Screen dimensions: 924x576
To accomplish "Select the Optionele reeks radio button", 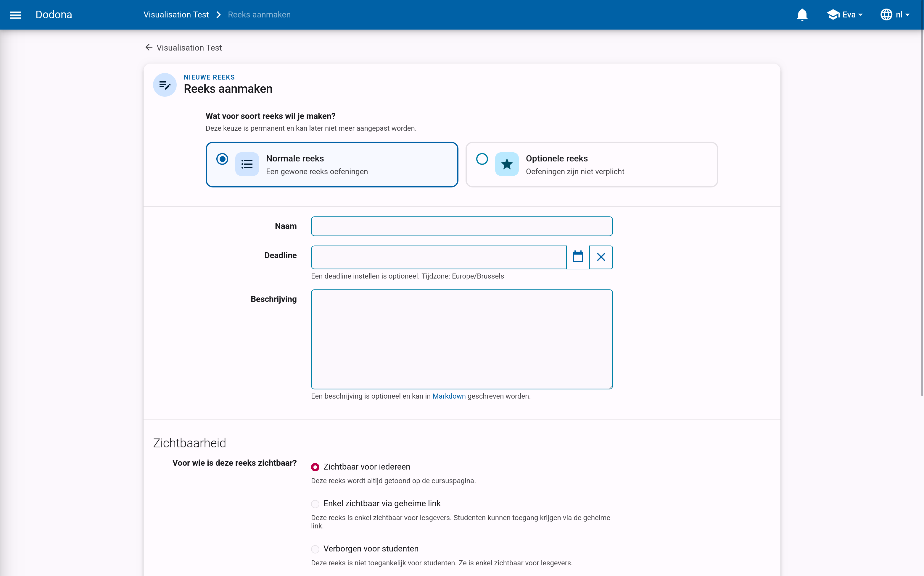I will click(x=482, y=159).
